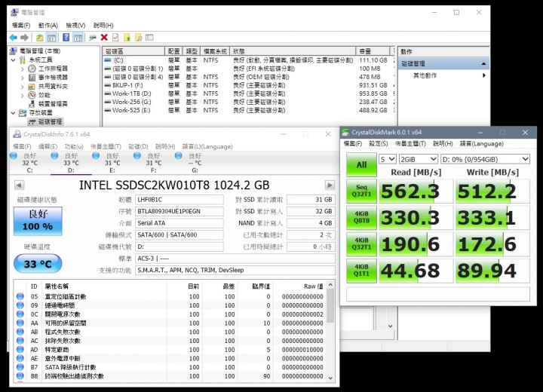The image size is (543, 392).
Task: Select the Work-256 (G:) volume row
Action: (x=248, y=102)
